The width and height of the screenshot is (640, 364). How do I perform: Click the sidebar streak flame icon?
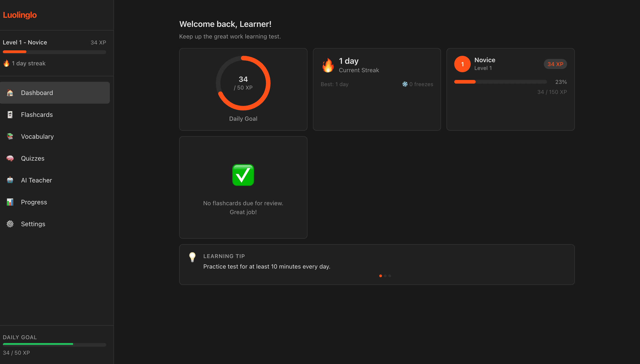tap(6, 63)
